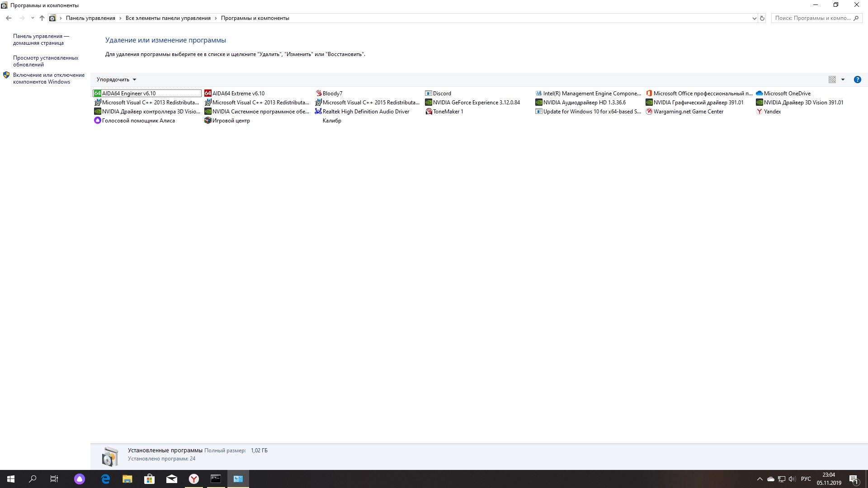Open Yandex browser from taskbar
Viewport: 868px width, 488px height.
pyautogui.click(x=194, y=479)
